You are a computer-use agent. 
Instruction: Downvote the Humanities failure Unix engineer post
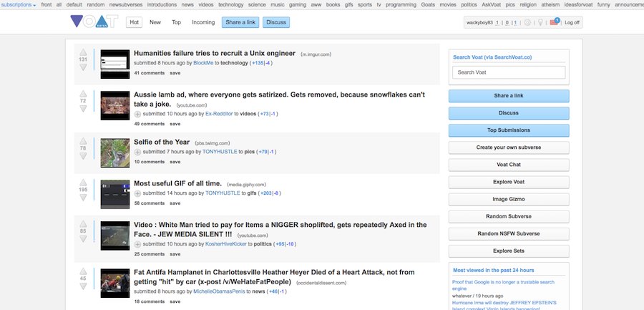coord(83,67)
